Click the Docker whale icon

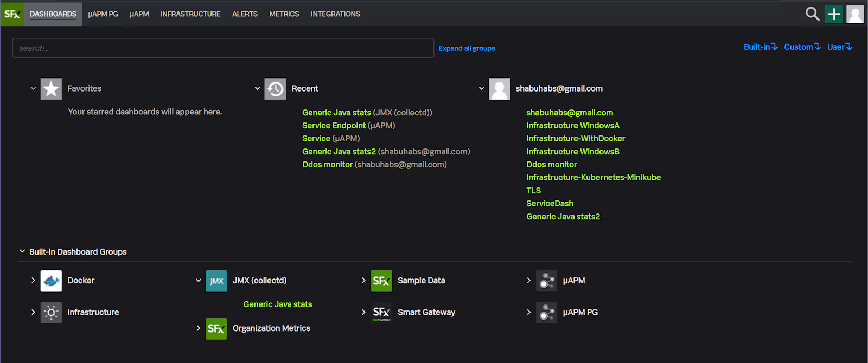click(x=51, y=281)
